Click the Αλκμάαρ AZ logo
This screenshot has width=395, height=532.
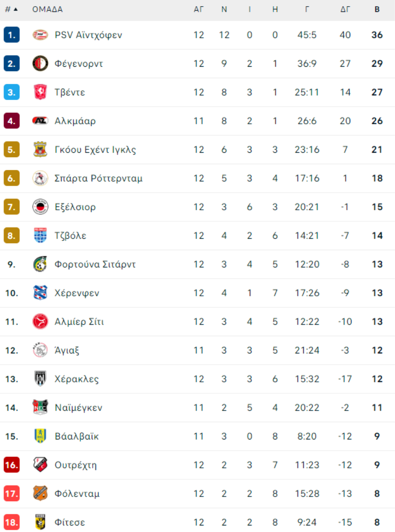(40, 121)
